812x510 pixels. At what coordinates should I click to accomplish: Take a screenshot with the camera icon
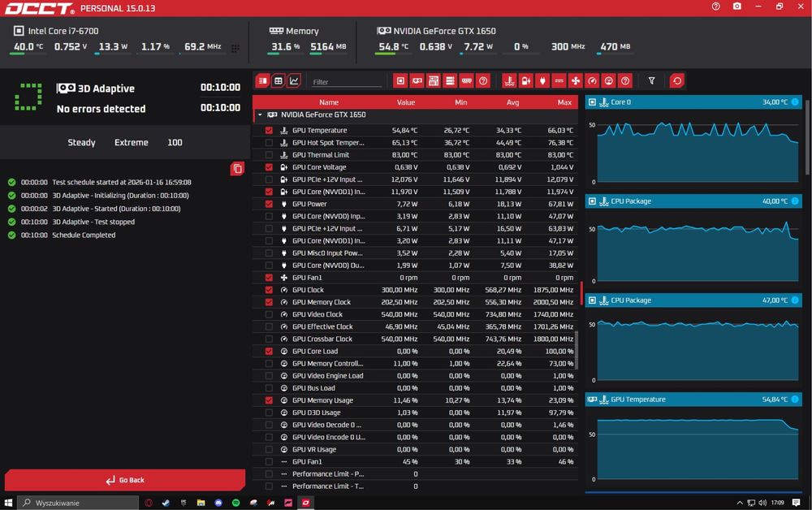tap(737, 6)
